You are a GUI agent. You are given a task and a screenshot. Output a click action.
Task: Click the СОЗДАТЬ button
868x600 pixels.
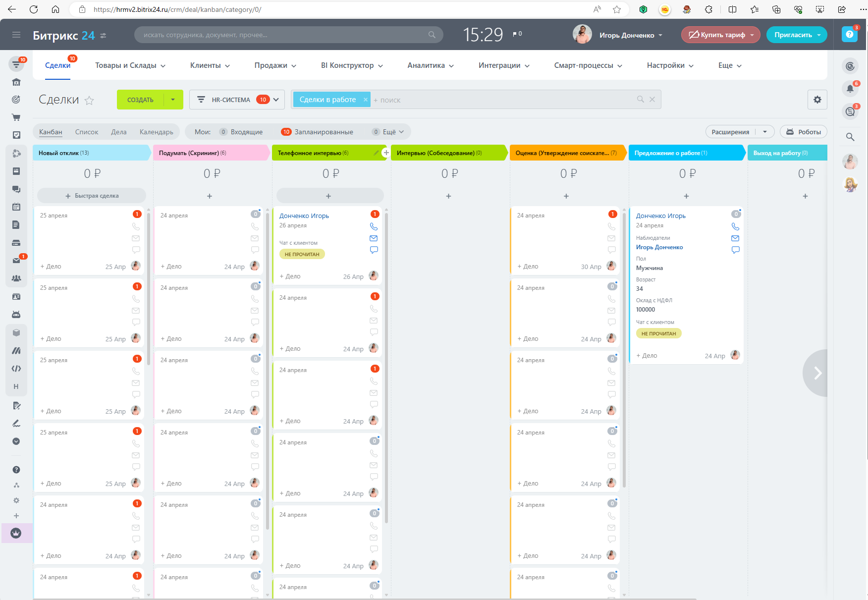coord(140,100)
